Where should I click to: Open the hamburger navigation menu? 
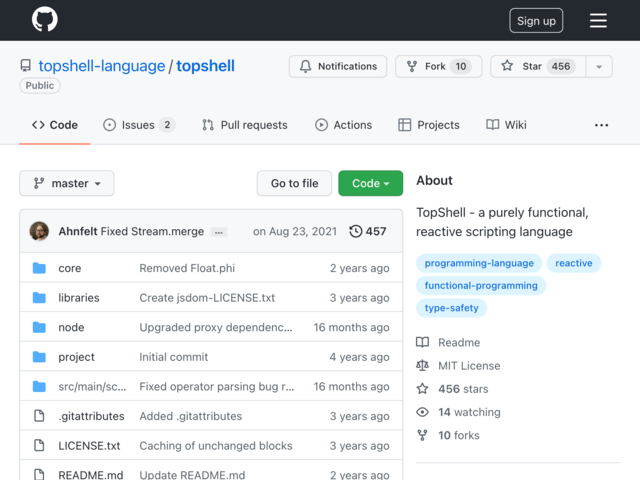(598, 20)
